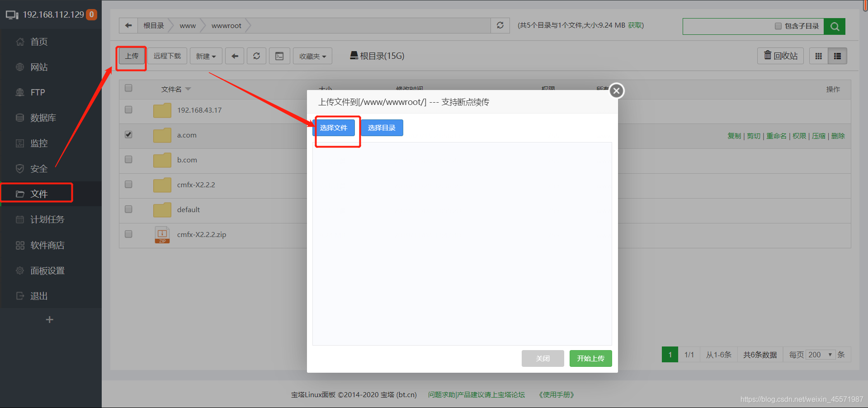Click 压缩 compress for a.com row

coord(819,136)
